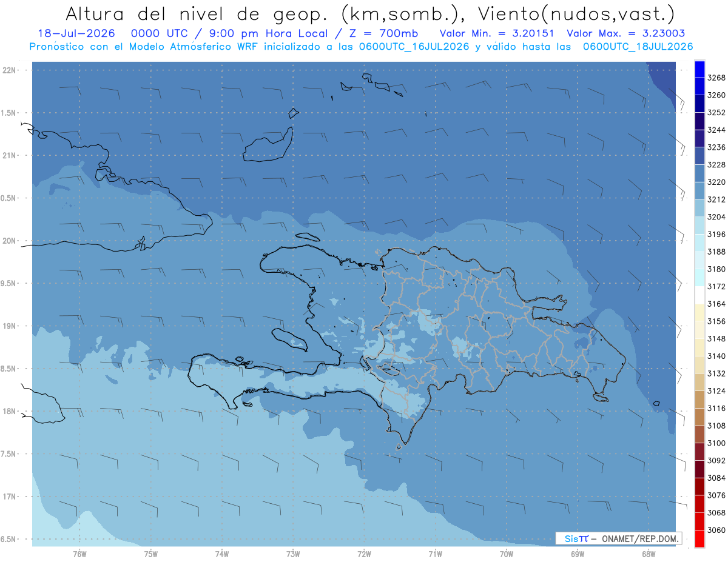This screenshot has height=562, width=728.
Task: Pick the white swatch between 3164 and 3172
Action: (699, 295)
